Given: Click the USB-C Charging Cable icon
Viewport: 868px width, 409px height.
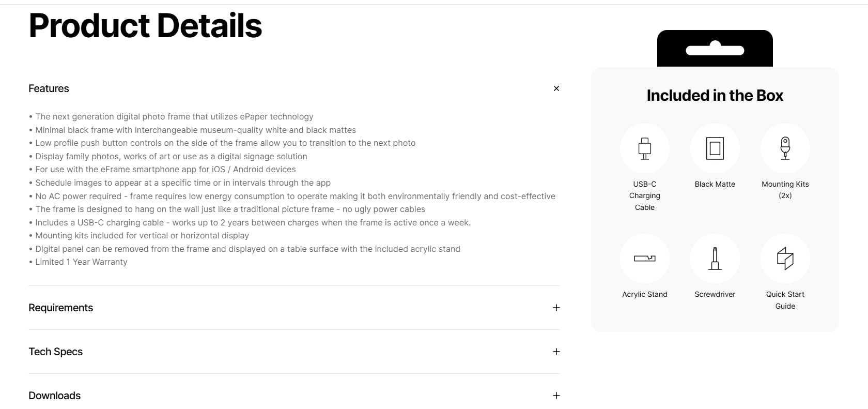Looking at the screenshot, I should point(644,148).
